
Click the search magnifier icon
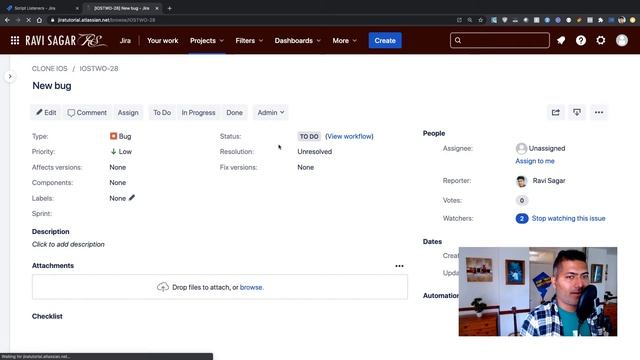click(x=458, y=40)
